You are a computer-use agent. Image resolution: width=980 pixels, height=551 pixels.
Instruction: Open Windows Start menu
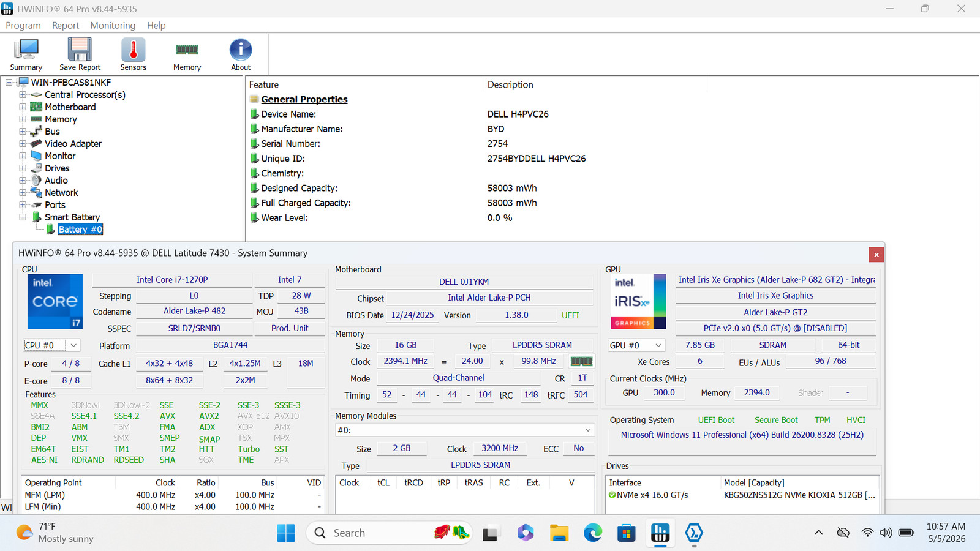click(285, 533)
